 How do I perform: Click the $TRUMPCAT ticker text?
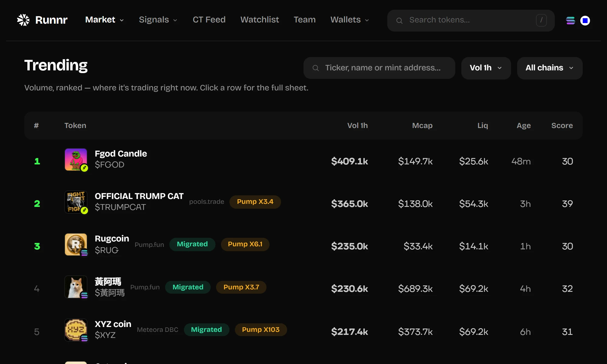click(120, 207)
